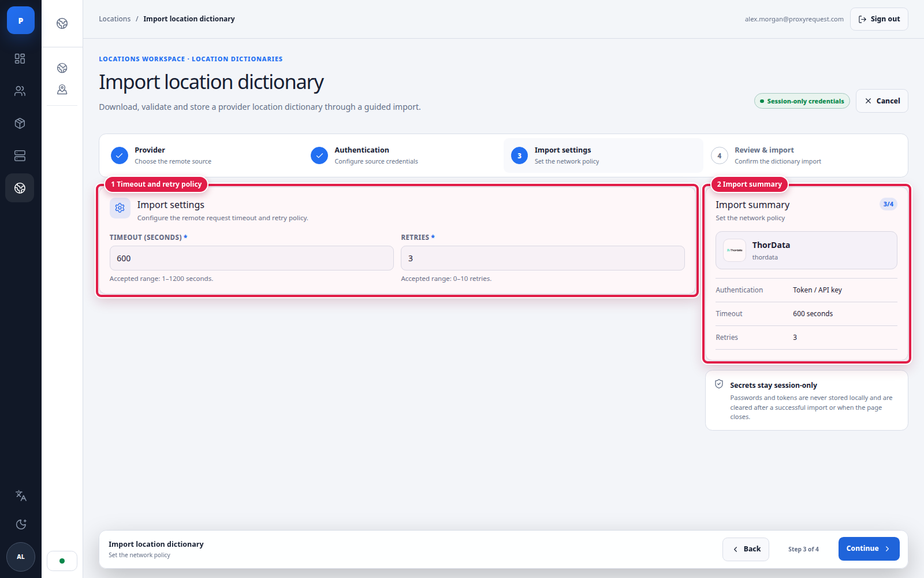The image size is (924, 578).
Task: Toggle dark mode moon icon
Action: pos(21,524)
